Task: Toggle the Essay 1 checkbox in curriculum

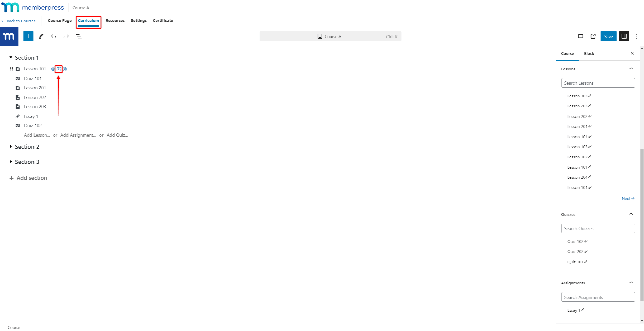Action: click(x=18, y=116)
